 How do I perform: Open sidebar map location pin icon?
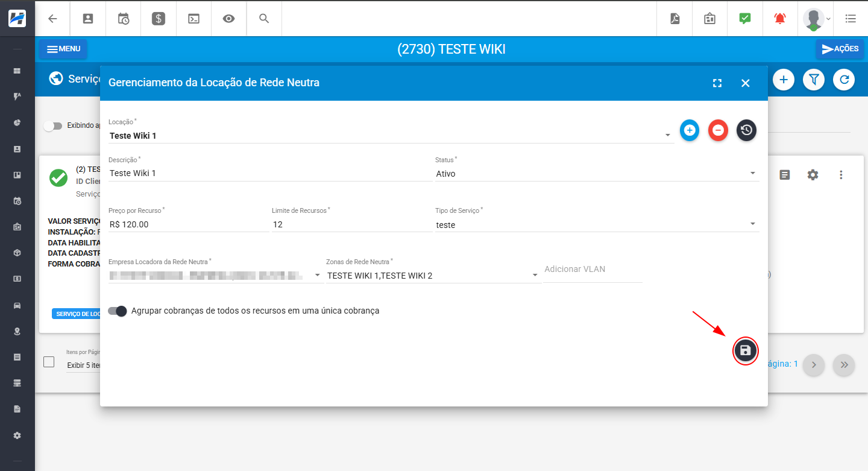tap(17, 331)
